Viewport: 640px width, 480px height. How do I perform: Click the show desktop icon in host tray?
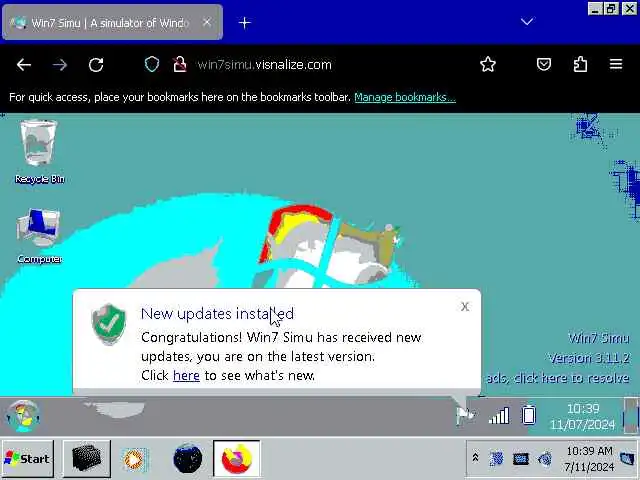(x=627, y=459)
